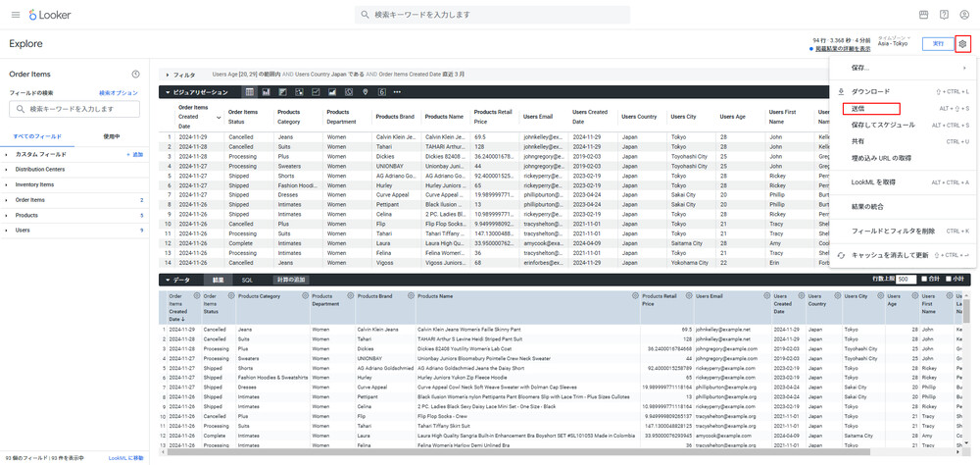Toggle the 合計 totals checkbox
980x465 pixels.
pyautogui.click(x=925, y=280)
